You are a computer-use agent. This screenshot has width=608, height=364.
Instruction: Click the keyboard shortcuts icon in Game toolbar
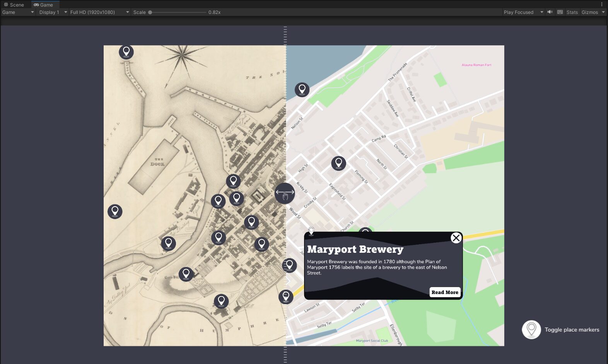560,12
